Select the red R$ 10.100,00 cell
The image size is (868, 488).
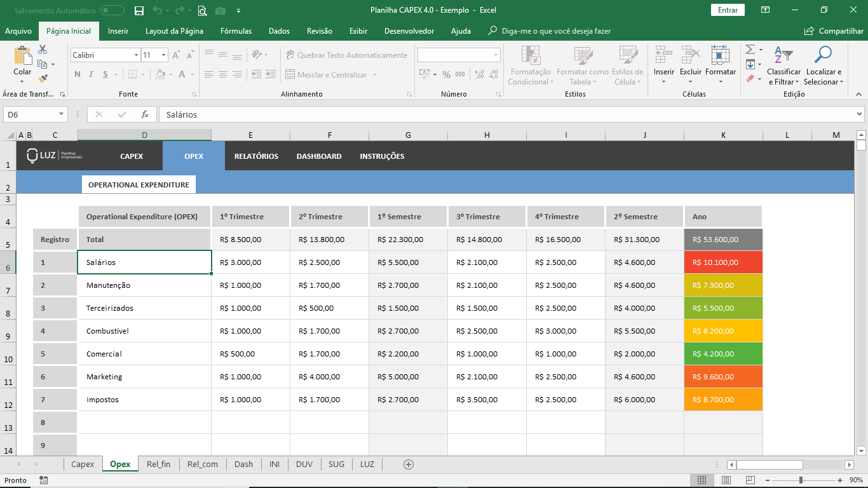click(x=723, y=262)
